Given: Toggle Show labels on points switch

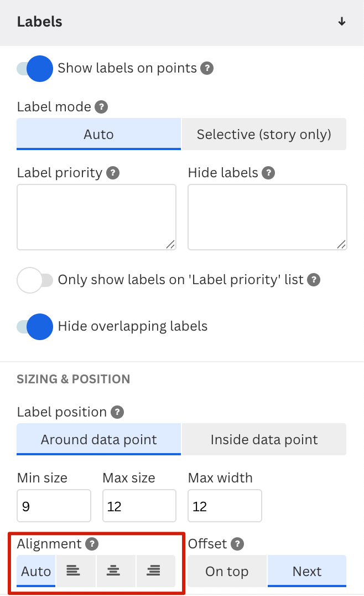Looking at the screenshot, I should click(x=34, y=69).
